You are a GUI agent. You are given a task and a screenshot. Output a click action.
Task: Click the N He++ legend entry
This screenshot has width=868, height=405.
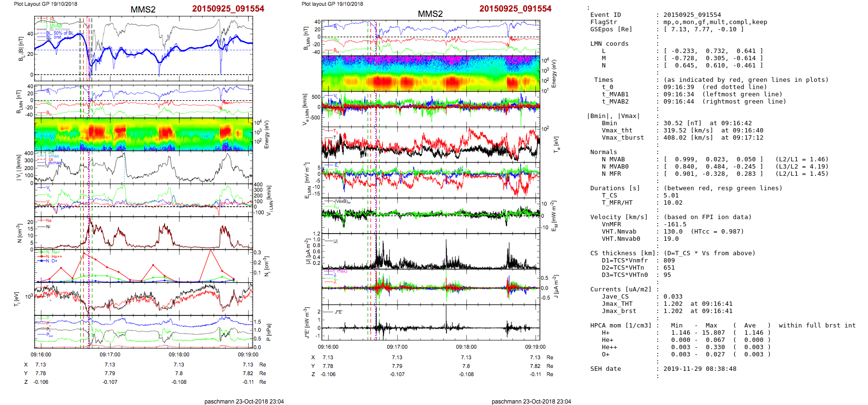[56, 257]
